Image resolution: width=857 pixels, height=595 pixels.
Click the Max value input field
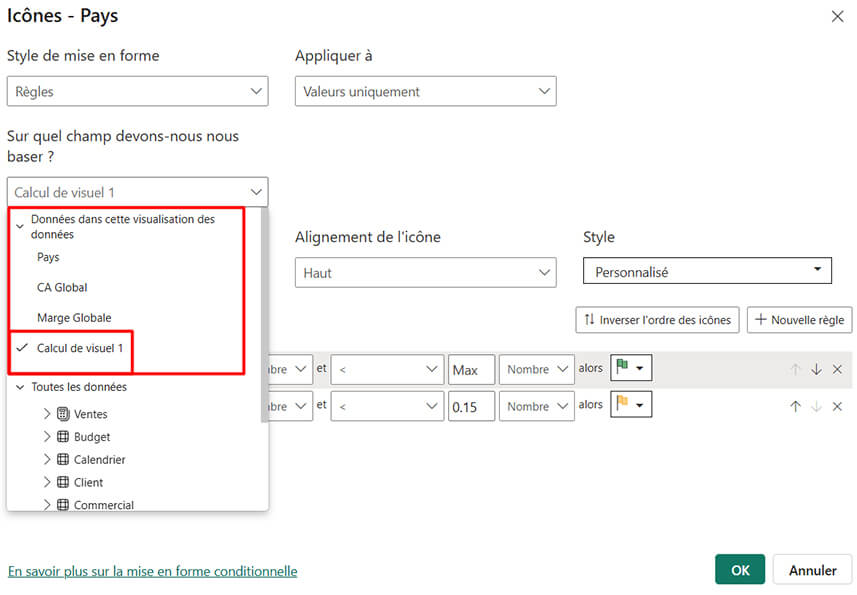[471, 368]
